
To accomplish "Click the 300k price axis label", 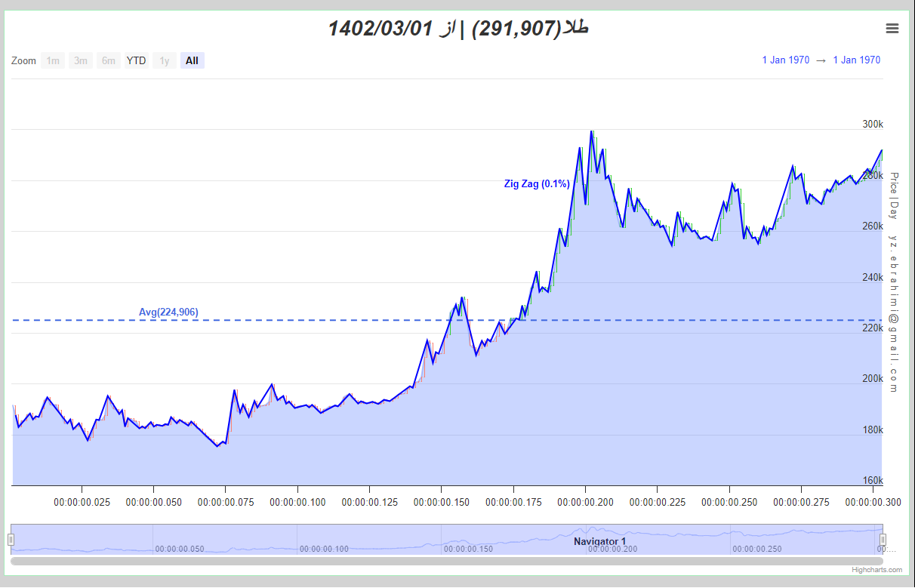I will click(x=873, y=125).
